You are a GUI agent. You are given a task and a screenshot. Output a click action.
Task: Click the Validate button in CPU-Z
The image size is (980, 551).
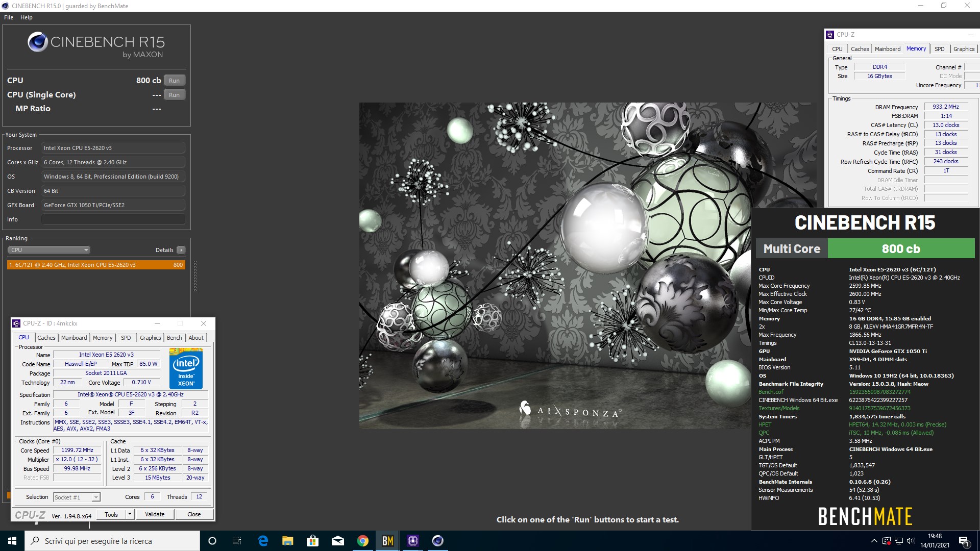pos(155,515)
